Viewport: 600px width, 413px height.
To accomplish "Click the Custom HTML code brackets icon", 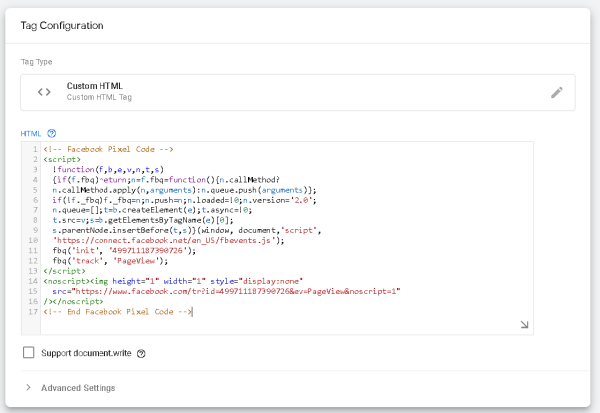I will [44, 92].
